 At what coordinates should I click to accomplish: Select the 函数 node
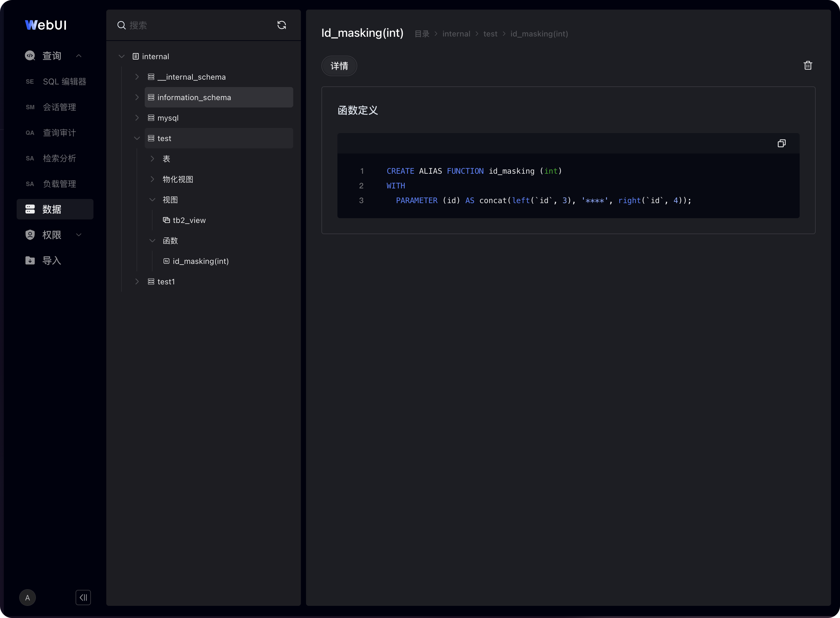[170, 241]
